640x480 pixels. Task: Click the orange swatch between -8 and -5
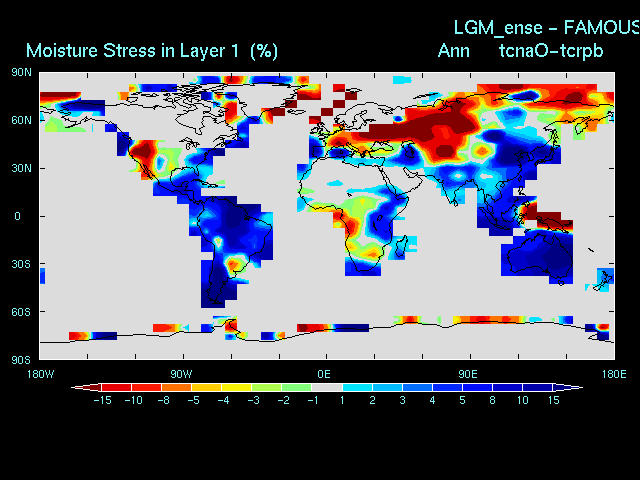(x=176, y=387)
